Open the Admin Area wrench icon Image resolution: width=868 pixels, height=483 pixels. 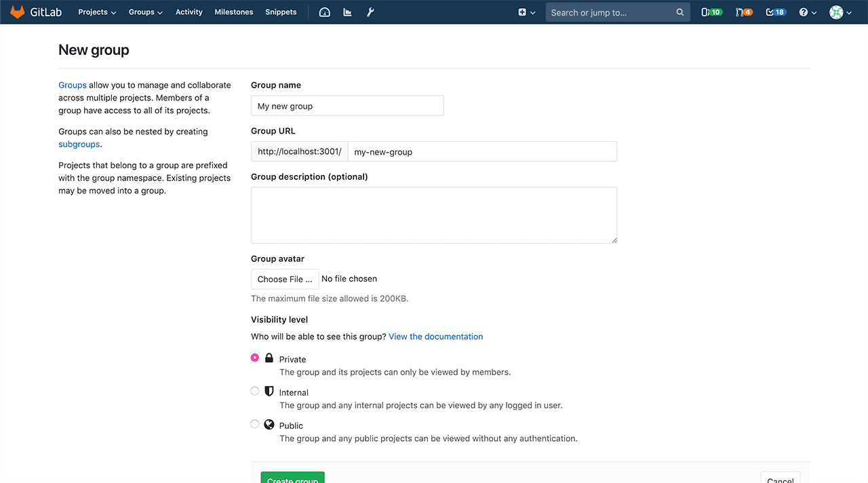[x=370, y=12]
